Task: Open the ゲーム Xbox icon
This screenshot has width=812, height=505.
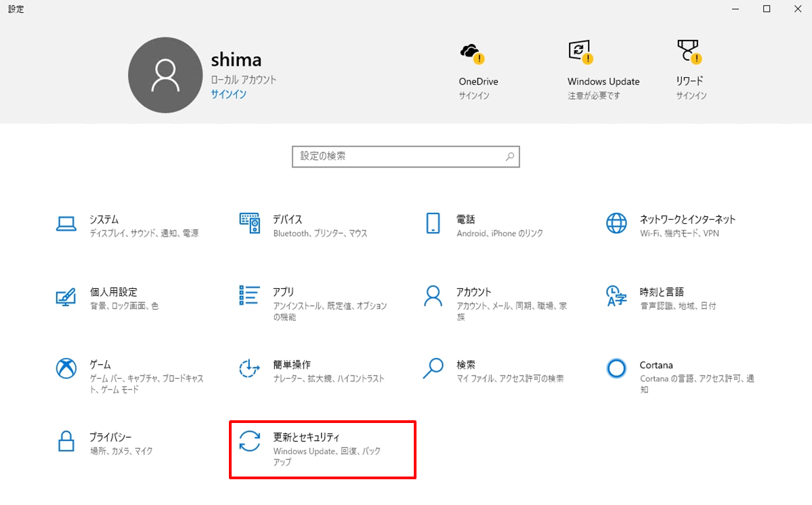Action: pos(66,369)
